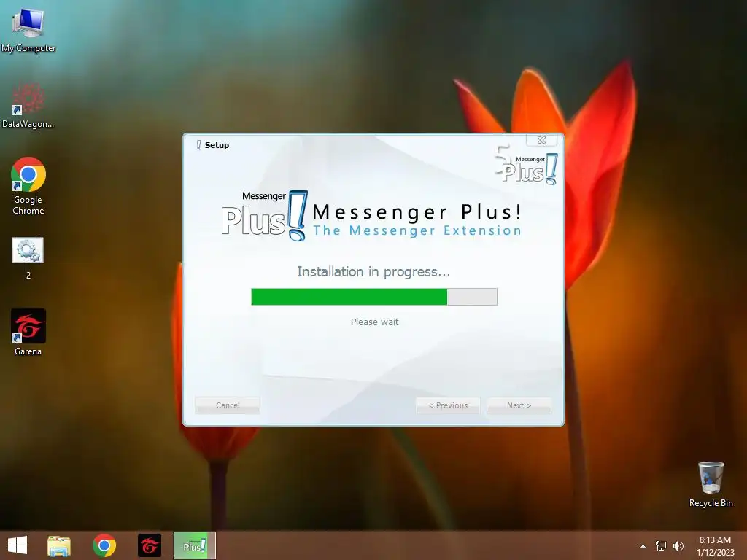The image size is (747, 560).
Task: Click the Messenger Plus! 5 corner logo
Action: pyautogui.click(x=526, y=165)
